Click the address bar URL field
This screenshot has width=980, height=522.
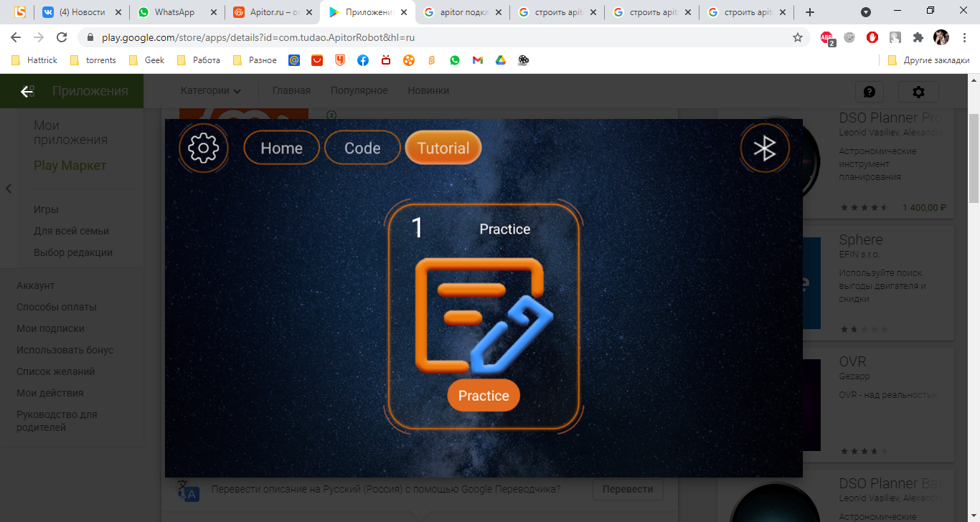point(430,37)
